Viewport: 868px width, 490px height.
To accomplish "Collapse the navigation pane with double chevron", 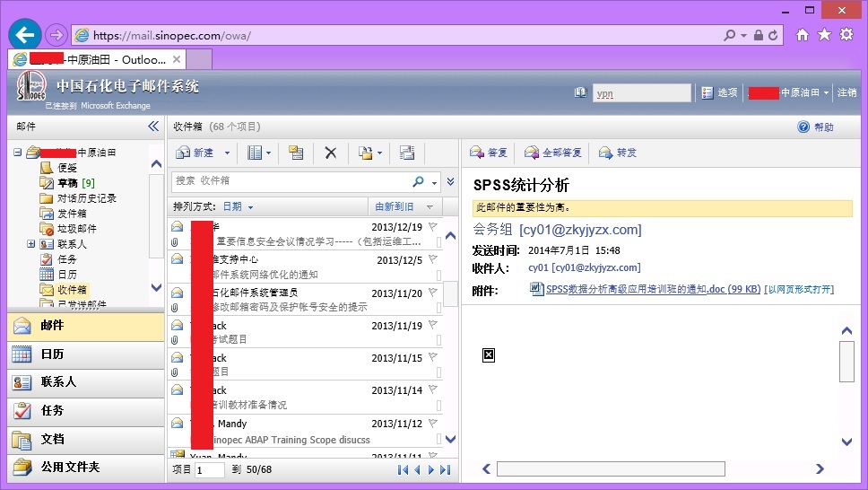I will (x=153, y=127).
